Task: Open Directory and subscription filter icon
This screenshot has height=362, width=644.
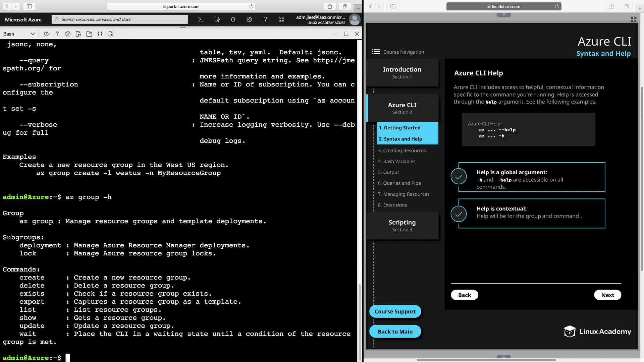Action: point(217,19)
